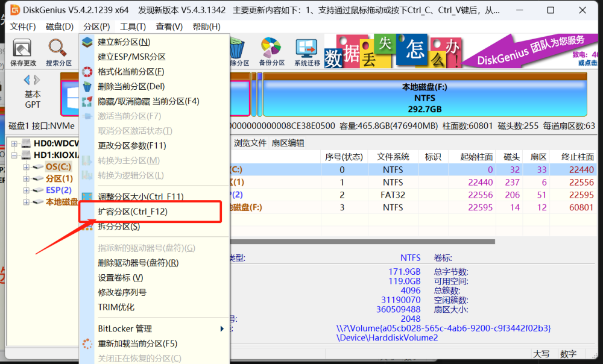Click the \Device\HarddiskVolume2 path text
The image size is (603, 364).
click(x=387, y=338)
